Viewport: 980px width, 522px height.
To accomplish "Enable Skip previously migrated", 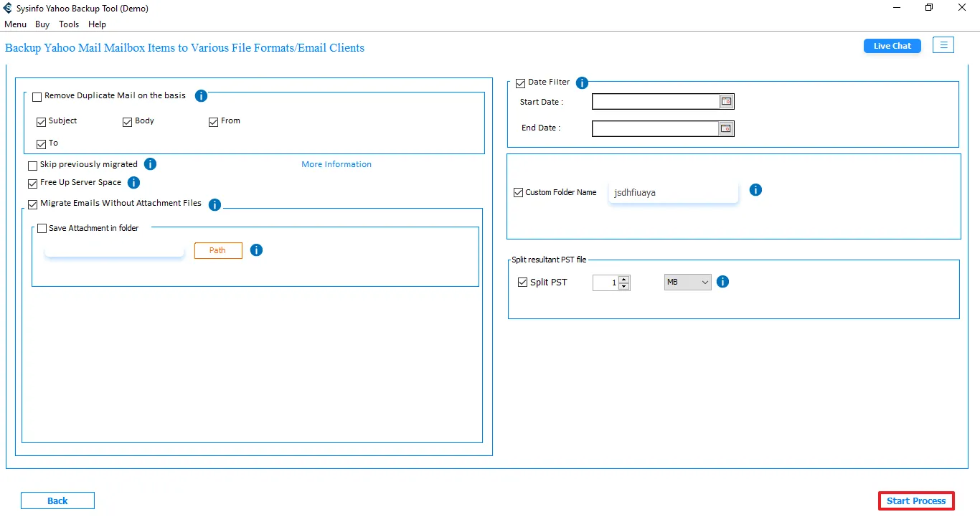I will (x=33, y=166).
